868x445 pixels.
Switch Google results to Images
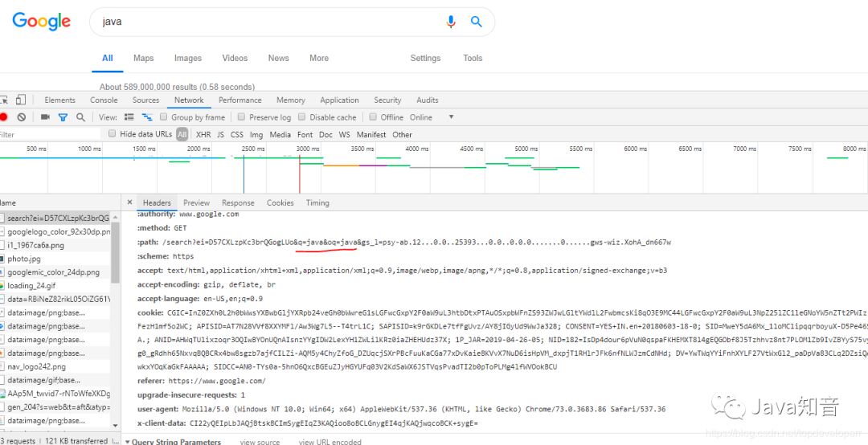click(187, 58)
